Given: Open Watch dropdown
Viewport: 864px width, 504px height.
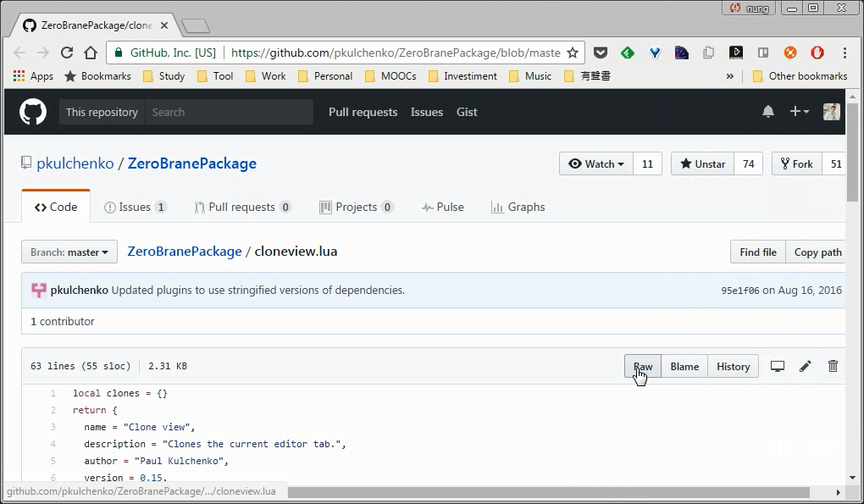Looking at the screenshot, I should point(596,163).
